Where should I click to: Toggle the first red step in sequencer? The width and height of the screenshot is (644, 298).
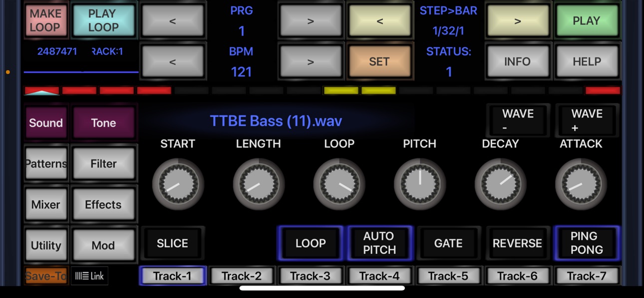(42, 91)
